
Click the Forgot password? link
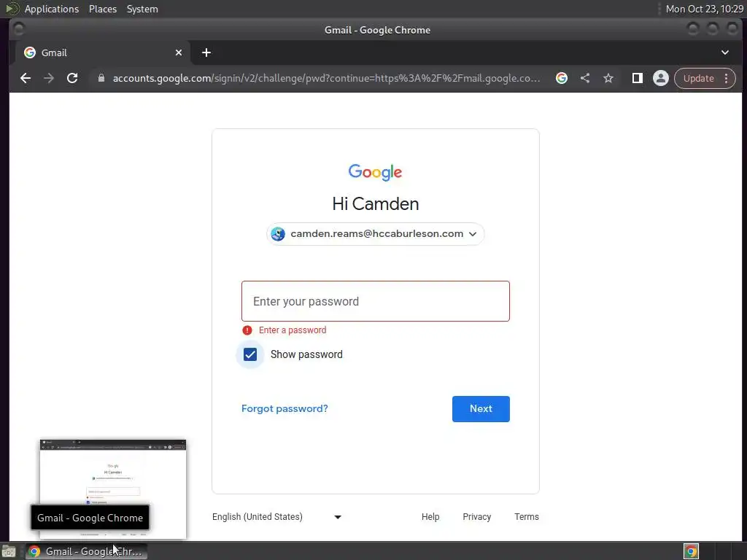point(285,408)
